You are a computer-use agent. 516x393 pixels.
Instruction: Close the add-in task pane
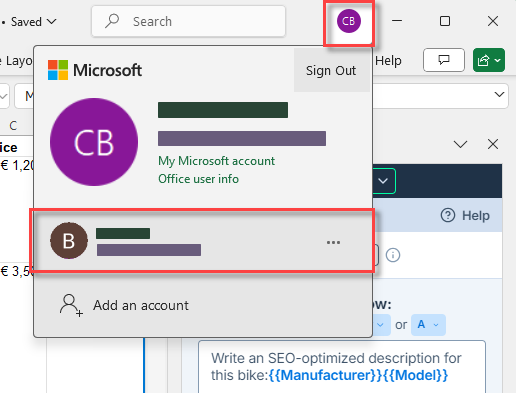[493, 144]
